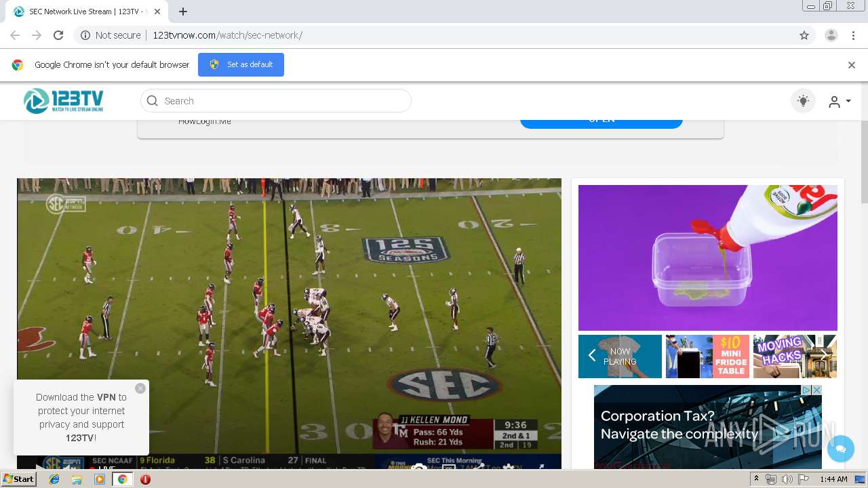Click the Chrome taskbar icon
This screenshot has width=868, height=488.
pos(122,479)
